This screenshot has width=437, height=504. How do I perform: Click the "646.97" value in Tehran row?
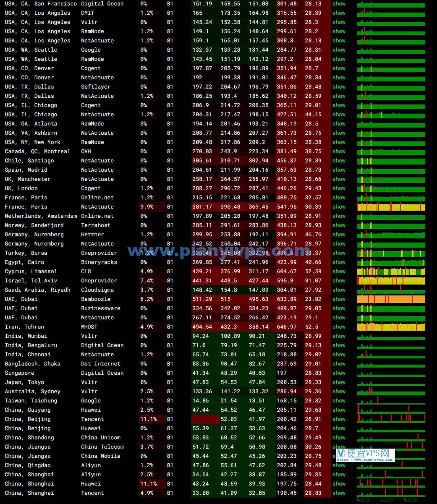[x=287, y=327]
